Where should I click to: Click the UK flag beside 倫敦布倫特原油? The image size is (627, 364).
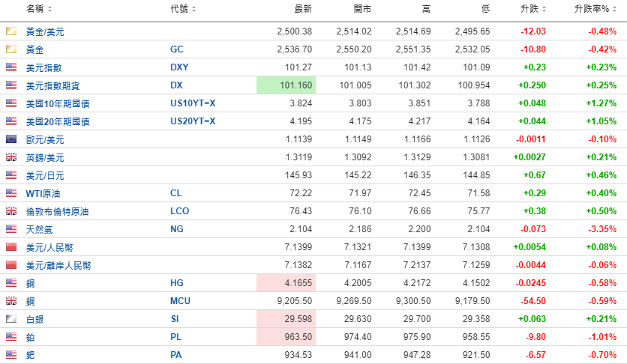tap(10, 211)
